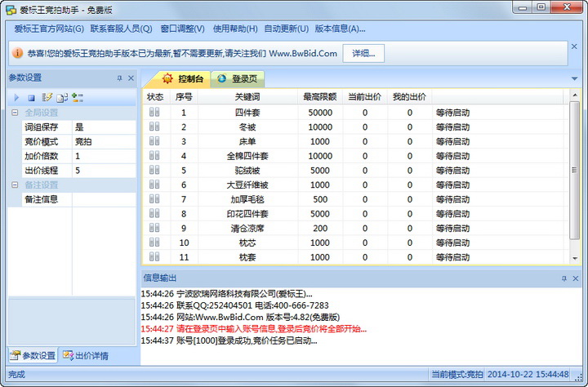The width and height of the screenshot is (588, 387).
Task: Edit the 词组保存 value 是
Action: point(104,127)
